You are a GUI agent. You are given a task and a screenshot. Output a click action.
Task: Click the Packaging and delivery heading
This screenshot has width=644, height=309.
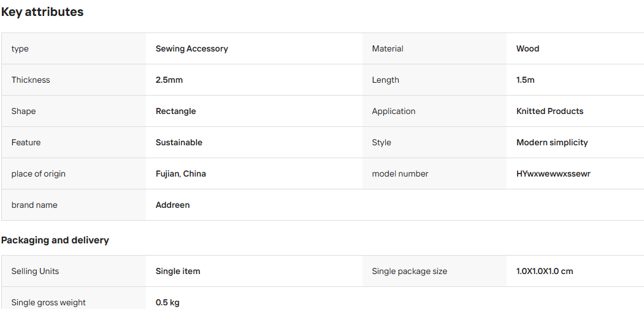click(55, 240)
